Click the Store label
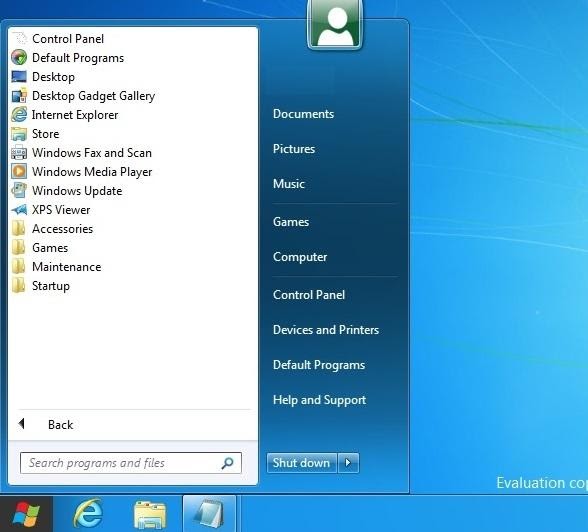The height and width of the screenshot is (532, 588). click(46, 134)
